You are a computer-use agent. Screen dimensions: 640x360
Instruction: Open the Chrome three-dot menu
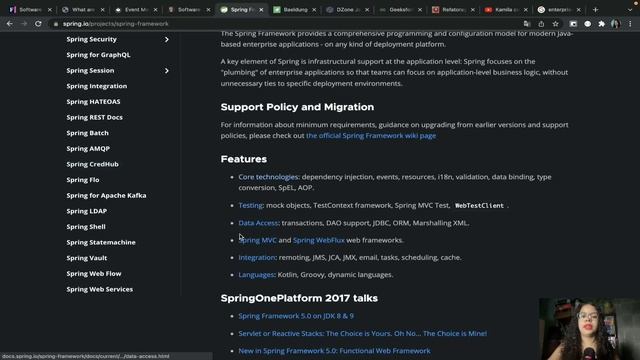pos(630,24)
